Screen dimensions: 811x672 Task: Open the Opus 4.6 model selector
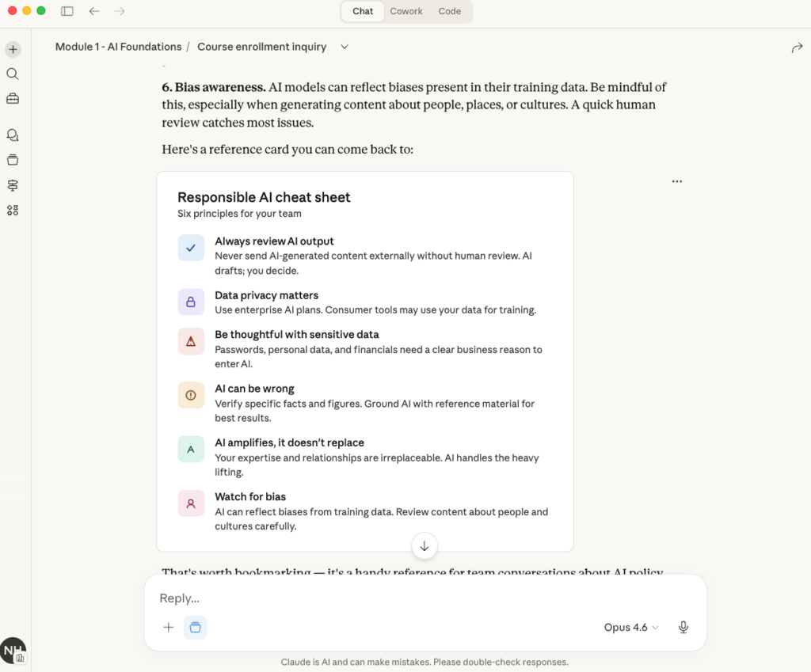pyautogui.click(x=630, y=627)
